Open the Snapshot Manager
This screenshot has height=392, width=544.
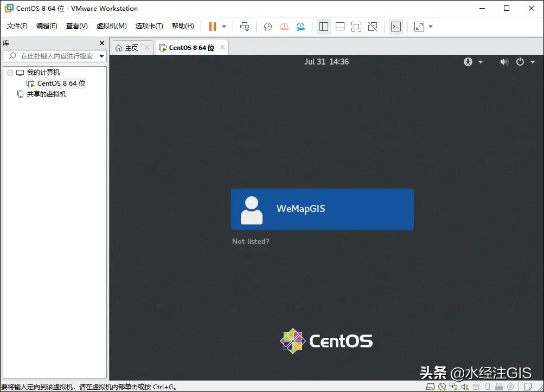[300, 26]
